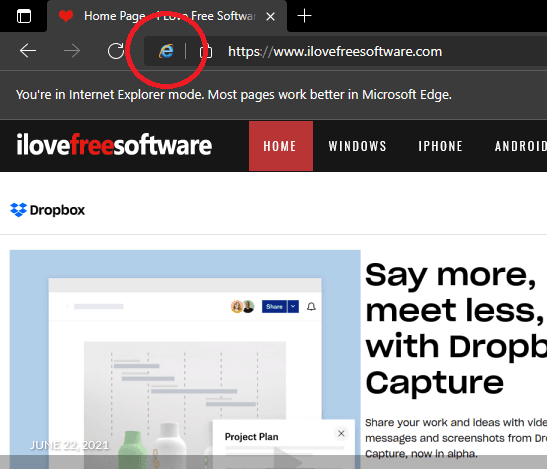Go forward with the forward arrow
Viewport: 547px width, 469px height.
[72, 51]
